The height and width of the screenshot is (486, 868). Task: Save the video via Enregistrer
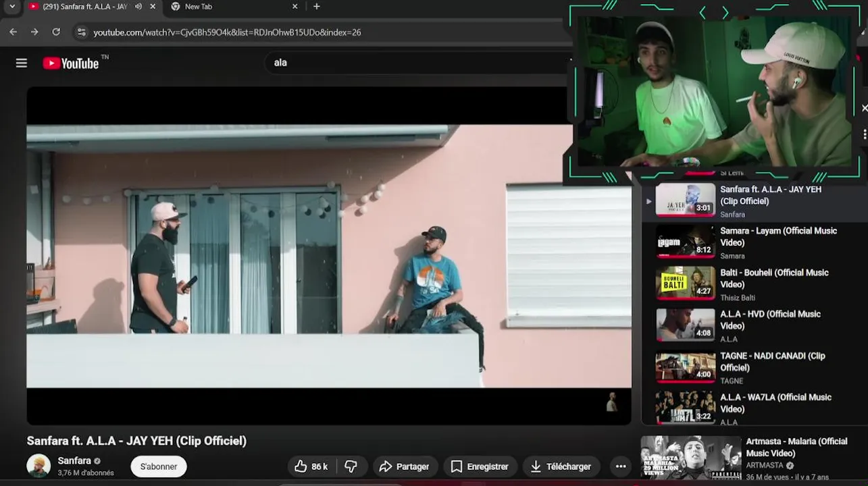pyautogui.click(x=480, y=466)
